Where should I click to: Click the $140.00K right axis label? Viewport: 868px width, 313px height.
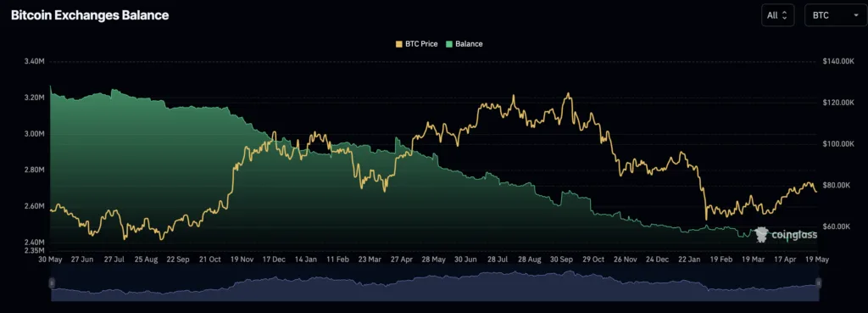[x=839, y=61]
